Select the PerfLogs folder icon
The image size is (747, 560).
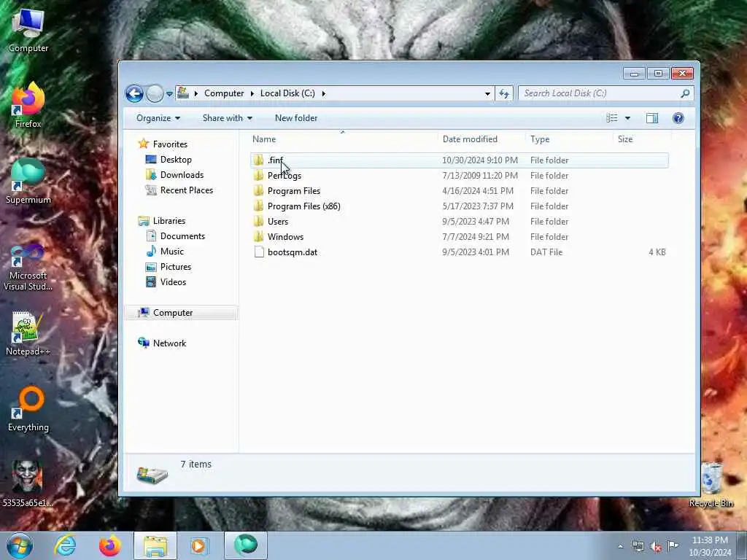[x=259, y=175]
